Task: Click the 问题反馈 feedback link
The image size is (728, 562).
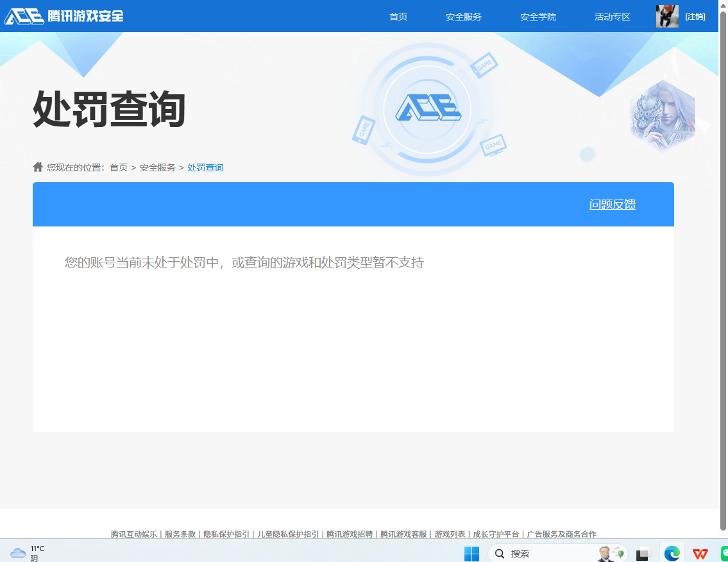Action: [x=613, y=204]
